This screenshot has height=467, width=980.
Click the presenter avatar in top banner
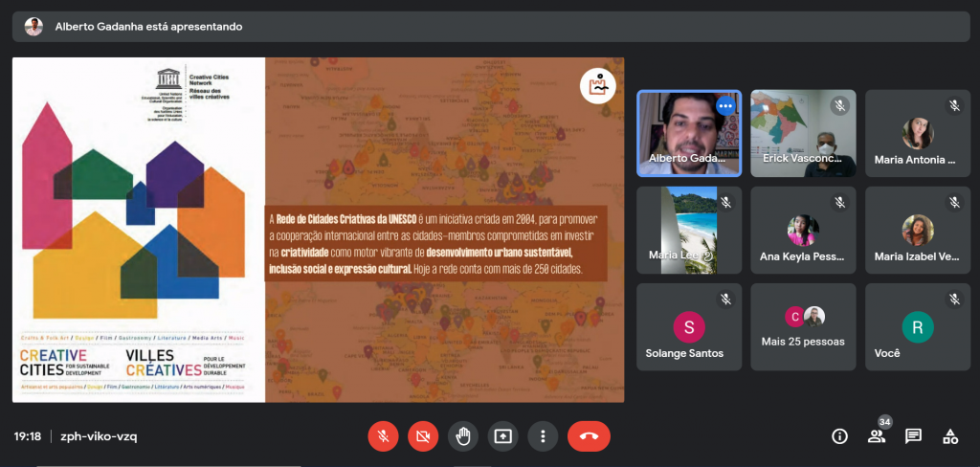tap(33, 27)
